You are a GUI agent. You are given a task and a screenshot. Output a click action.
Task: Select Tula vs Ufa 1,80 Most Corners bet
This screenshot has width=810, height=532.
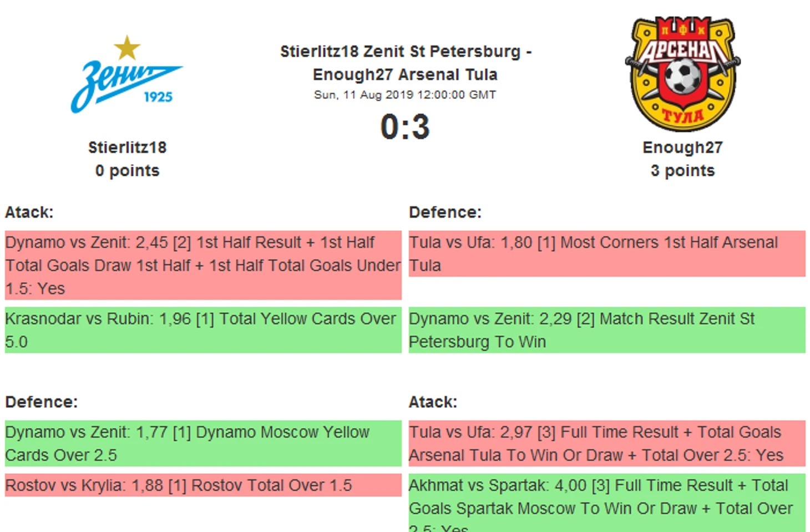607,254
